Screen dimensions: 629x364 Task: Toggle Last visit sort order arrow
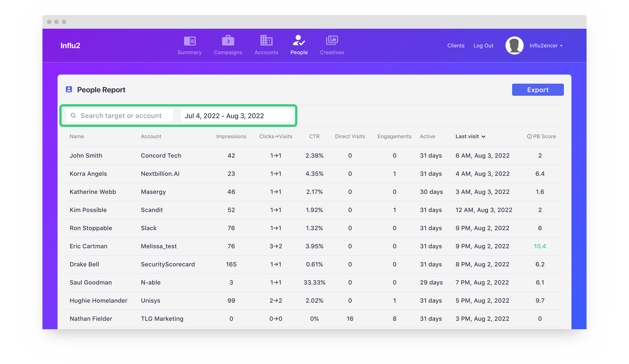(483, 136)
